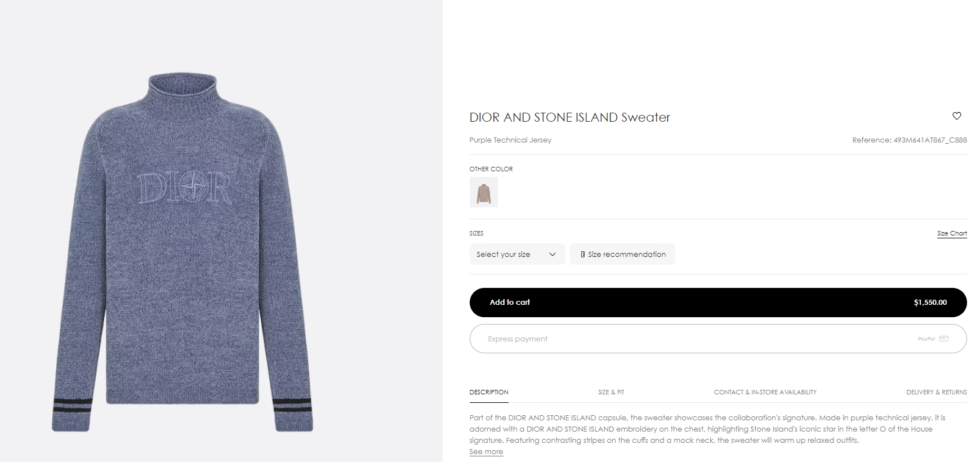Open Contact & In-Store Availability tab

[x=765, y=392]
